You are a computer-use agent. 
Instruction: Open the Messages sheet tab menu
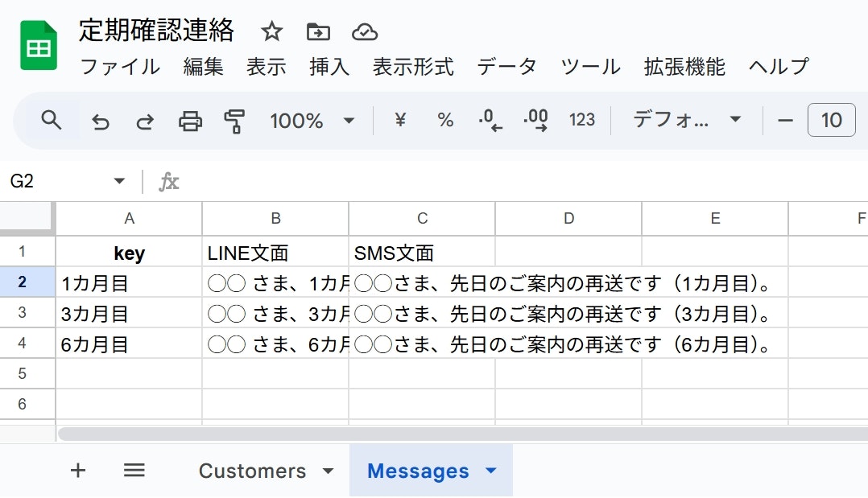point(492,471)
